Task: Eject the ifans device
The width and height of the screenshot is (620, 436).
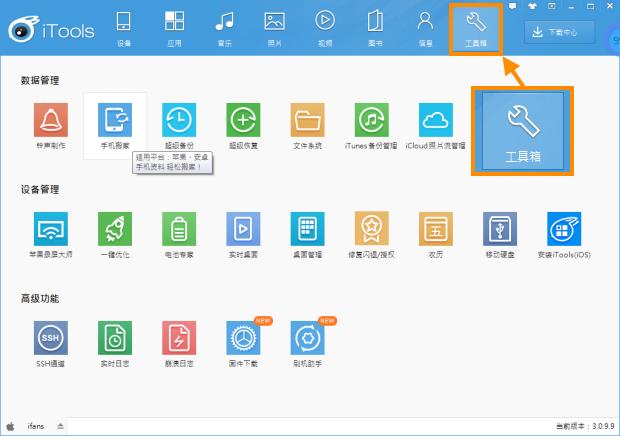Action: (60, 426)
